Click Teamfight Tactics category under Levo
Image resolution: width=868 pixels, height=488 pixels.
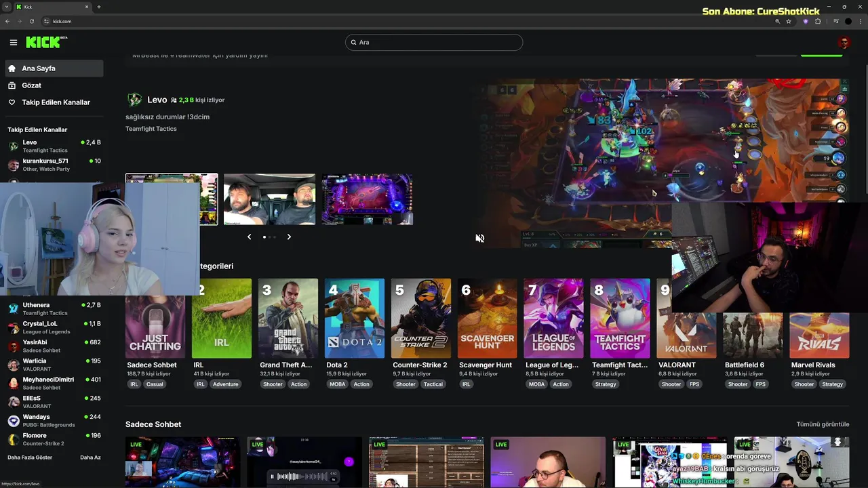click(151, 129)
